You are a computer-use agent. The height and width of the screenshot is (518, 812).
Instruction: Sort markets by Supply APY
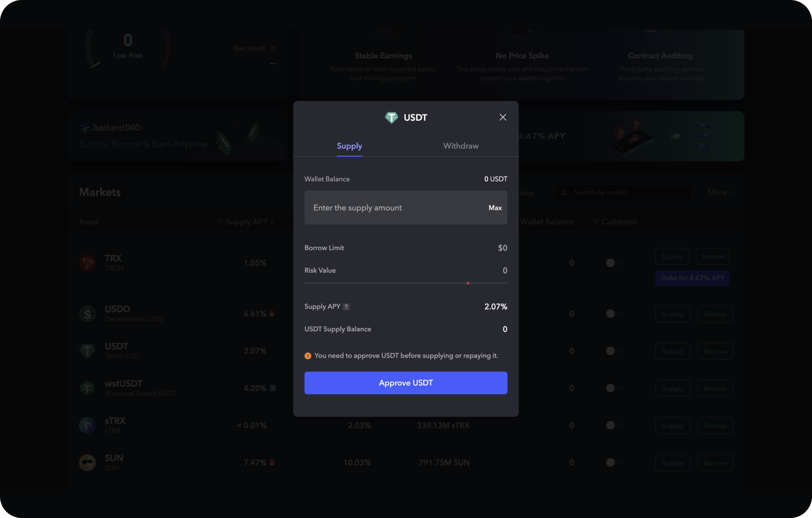(246, 221)
